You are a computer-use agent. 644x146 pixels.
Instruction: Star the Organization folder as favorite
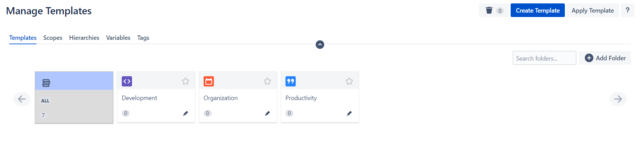(x=267, y=81)
